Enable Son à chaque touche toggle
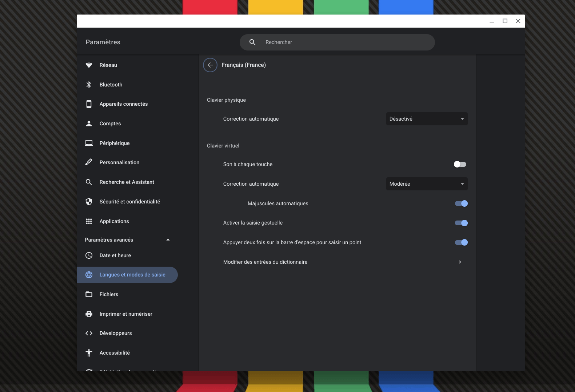 [x=460, y=165]
